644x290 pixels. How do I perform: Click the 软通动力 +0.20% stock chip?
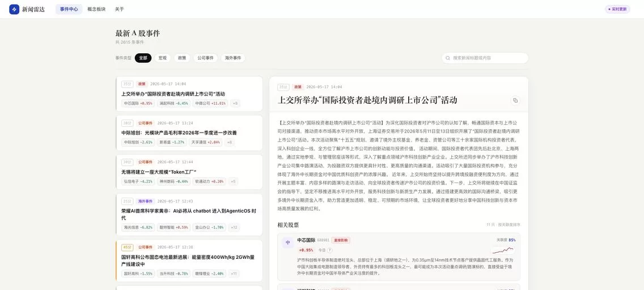pos(209,181)
